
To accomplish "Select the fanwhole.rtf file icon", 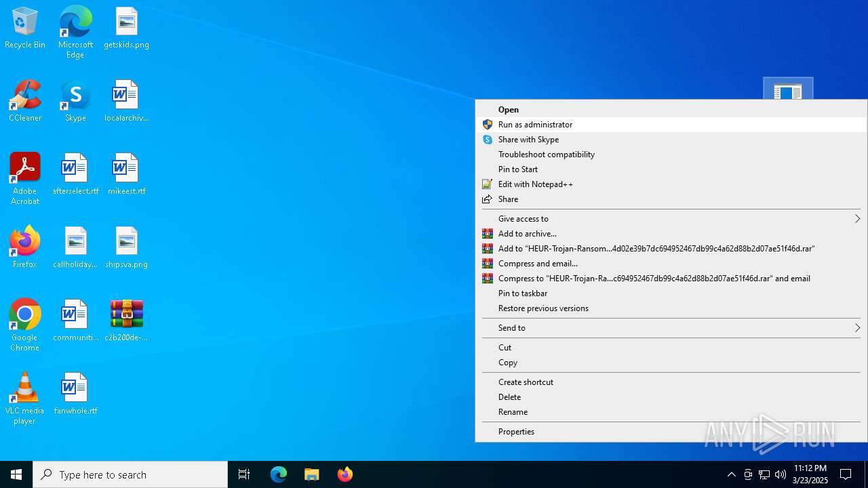I will coord(75,394).
